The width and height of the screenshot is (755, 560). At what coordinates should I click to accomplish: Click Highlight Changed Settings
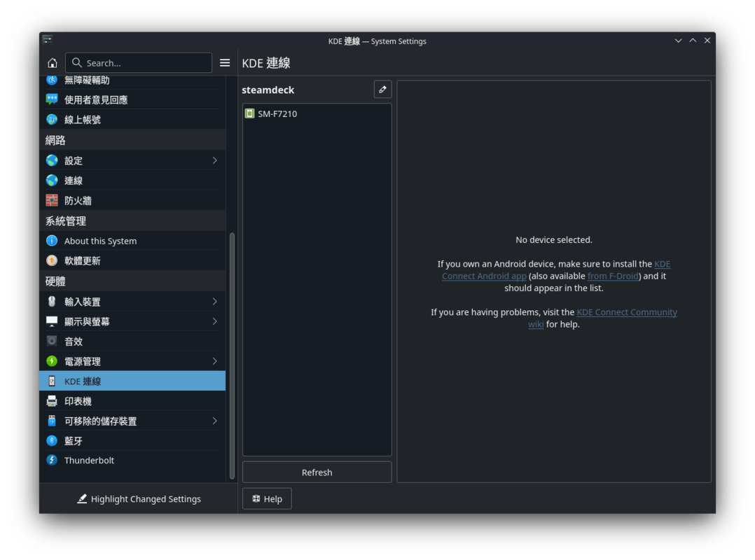(x=139, y=499)
